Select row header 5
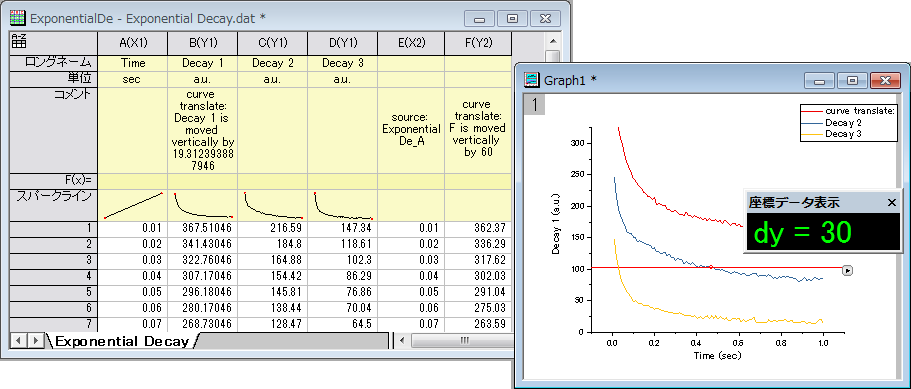 click(x=54, y=292)
